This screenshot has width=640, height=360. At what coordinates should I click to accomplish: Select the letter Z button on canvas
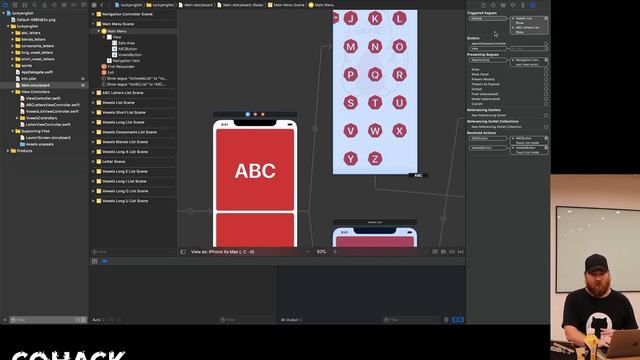click(375, 159)
